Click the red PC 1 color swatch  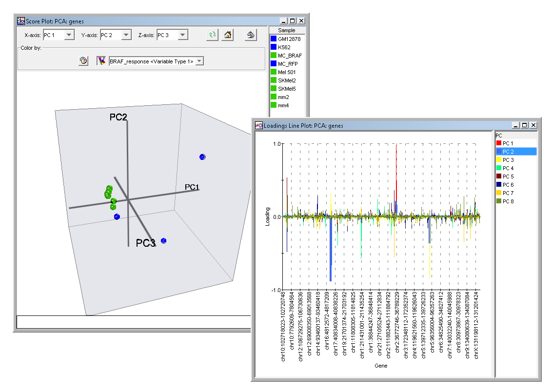498,143
